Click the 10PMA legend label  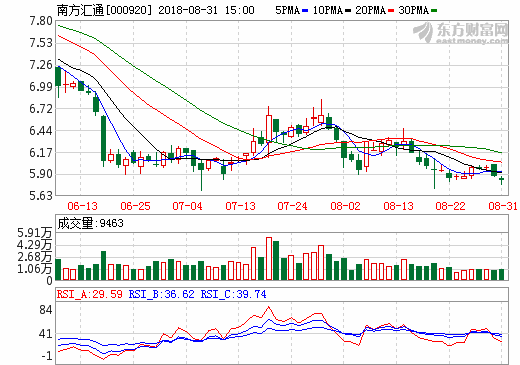point(328,10)
